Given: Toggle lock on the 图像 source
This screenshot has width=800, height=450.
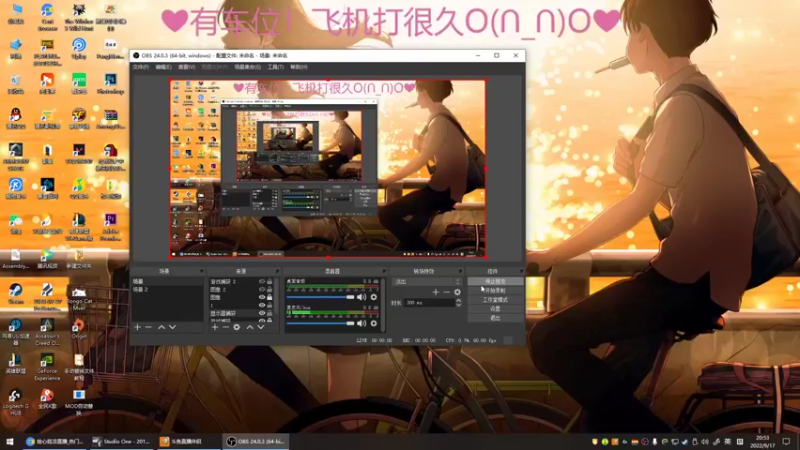Looking at the screenshot, I should pyautogui.click(x=269, y=297).
